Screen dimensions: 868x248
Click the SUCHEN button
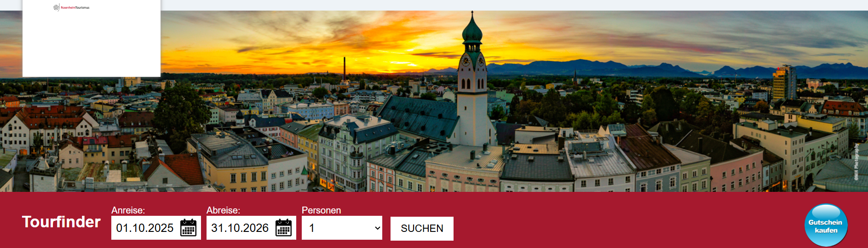pyautogui.click(x=422, y=228)
